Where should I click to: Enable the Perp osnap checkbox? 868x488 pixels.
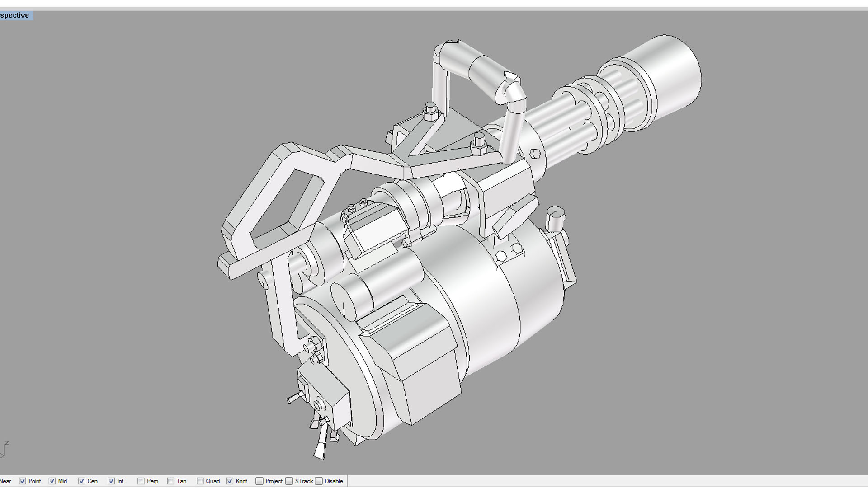coord(141,481)
